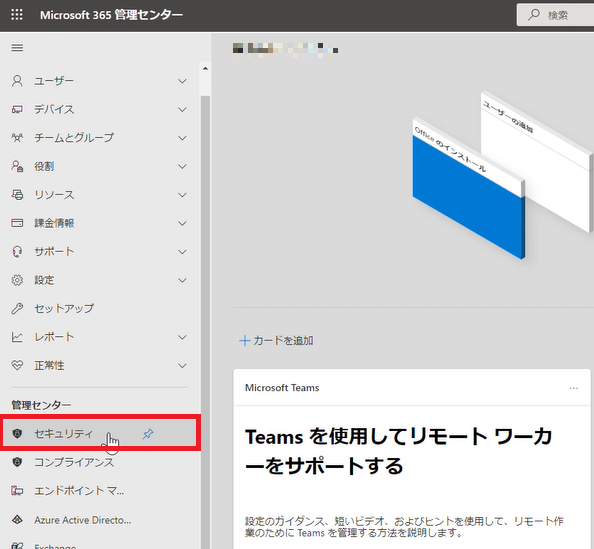
Task: Open the チームとグループ menu item
Action: pyautogui.click(x=100, y=138)
